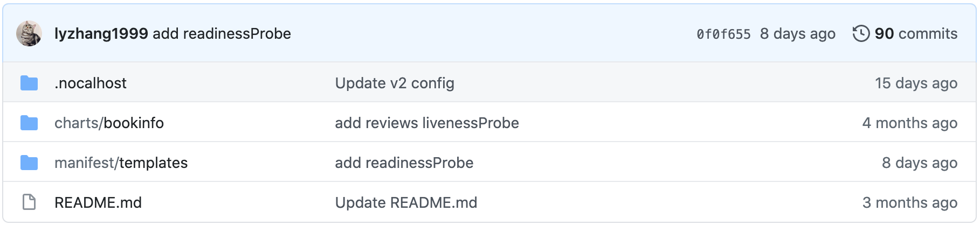The height and width of the screenshot is (225, 980).
Task: Click the charts/bookinfo folder icon
Action: 29,123
